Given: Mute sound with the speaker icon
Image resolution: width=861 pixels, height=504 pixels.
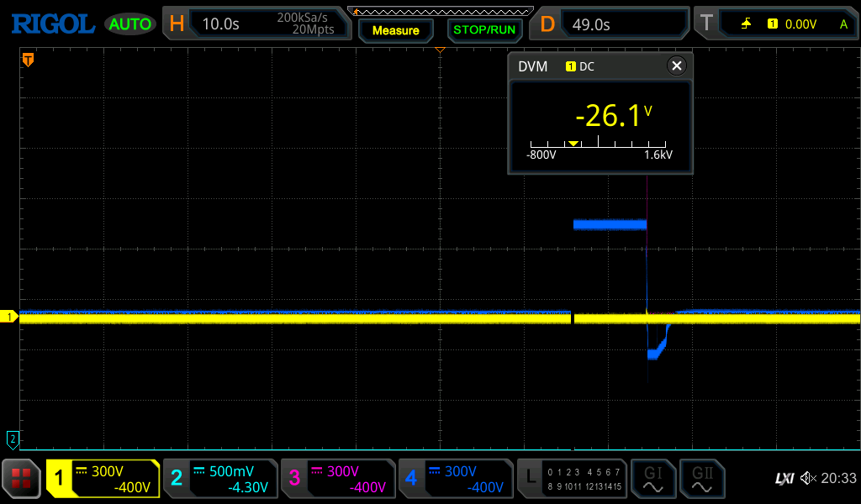Looking at the screenshot, I should pyautogui.click(x=807, y=479).
